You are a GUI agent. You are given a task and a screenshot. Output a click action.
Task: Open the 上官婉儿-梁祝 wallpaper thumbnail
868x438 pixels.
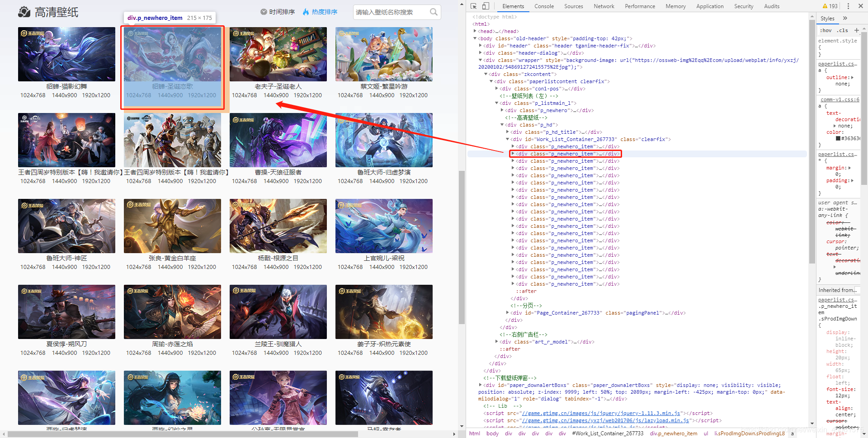(x=384, y=226)
